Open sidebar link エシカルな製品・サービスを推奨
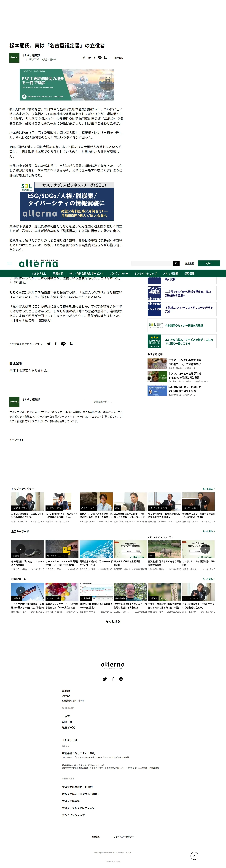Image resolution: width=226 pixels, height=868 pixels. pos(182,341)
